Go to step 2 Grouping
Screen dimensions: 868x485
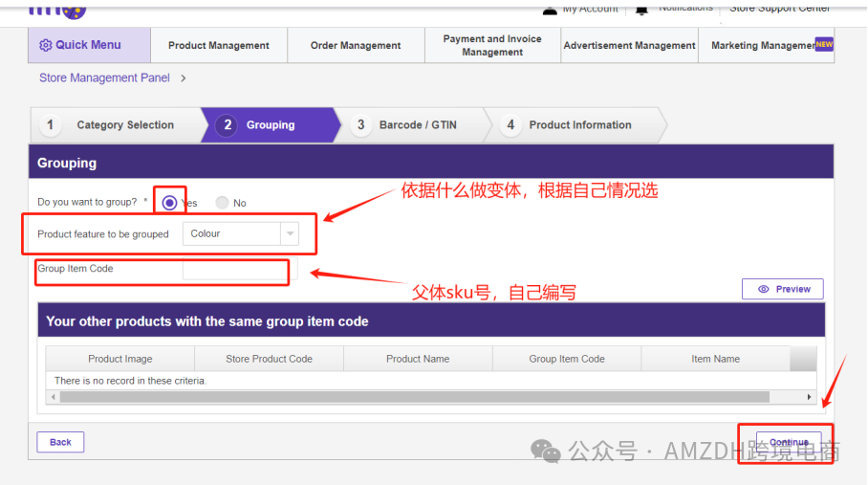click(271, 125)
